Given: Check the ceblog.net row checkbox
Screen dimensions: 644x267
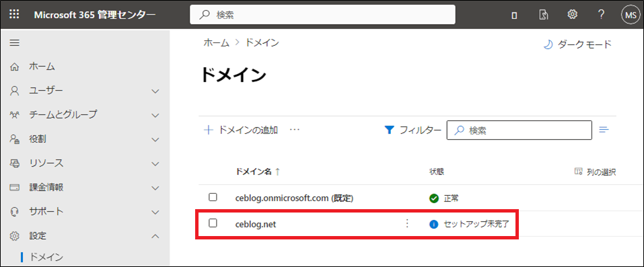Looking at the screenshot, I should (x=213, y=223).
